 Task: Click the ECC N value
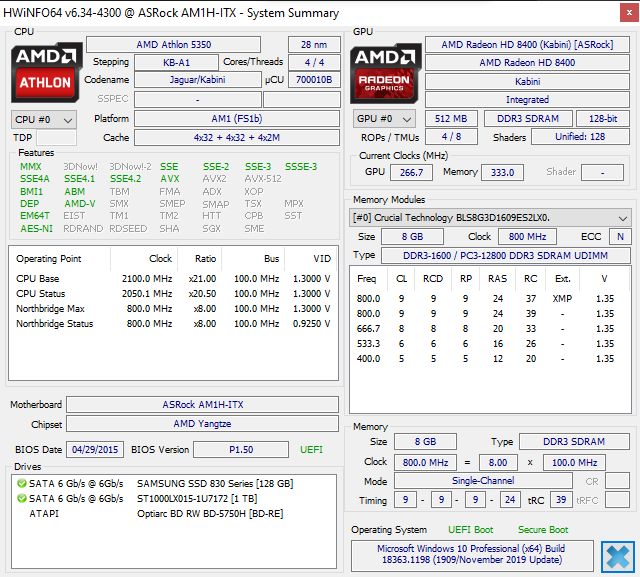coord(620,237)
